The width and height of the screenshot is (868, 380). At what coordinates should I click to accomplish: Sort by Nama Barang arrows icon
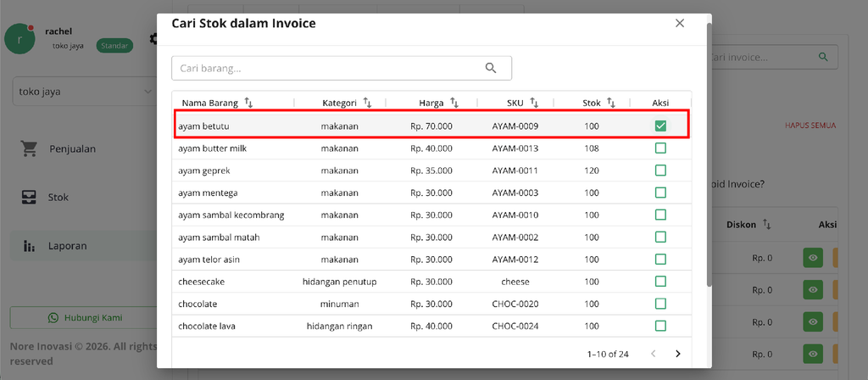[x=248, y=103]
